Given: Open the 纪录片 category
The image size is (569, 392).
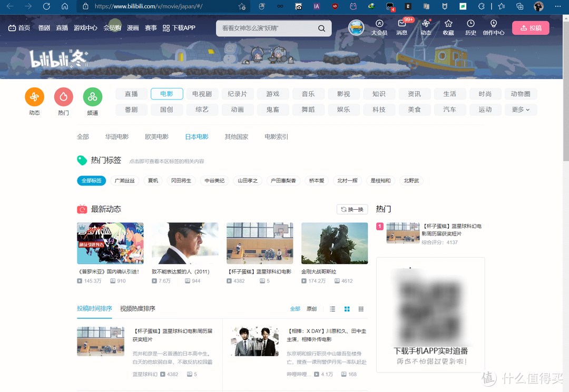Looking at the screenshot, I should point(237,94).
